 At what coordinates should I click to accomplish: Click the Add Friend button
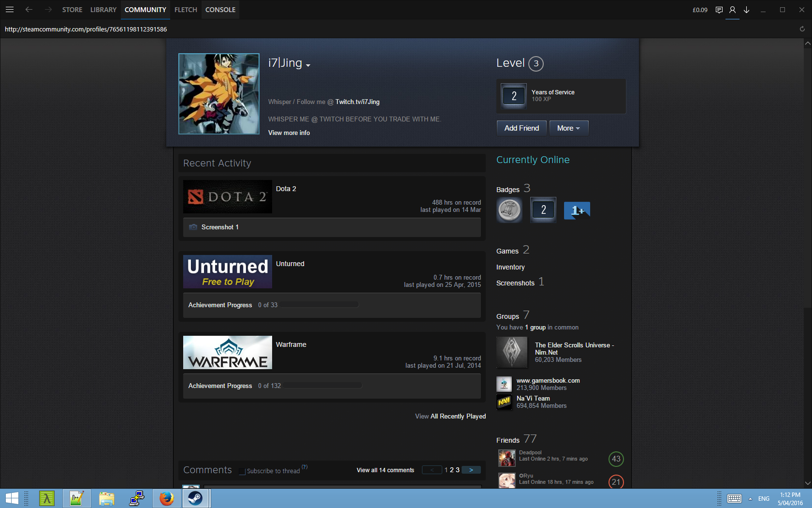click(x=522, y=128)
